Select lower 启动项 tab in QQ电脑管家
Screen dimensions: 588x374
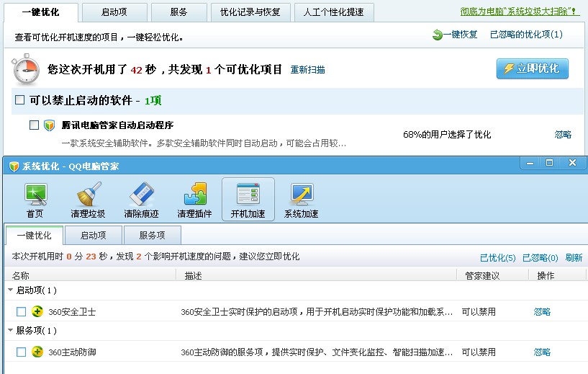(x=94, y=236)
